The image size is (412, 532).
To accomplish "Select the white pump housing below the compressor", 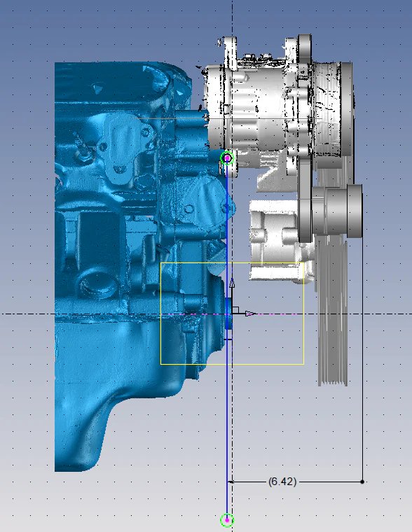I will tap(280, 241).
